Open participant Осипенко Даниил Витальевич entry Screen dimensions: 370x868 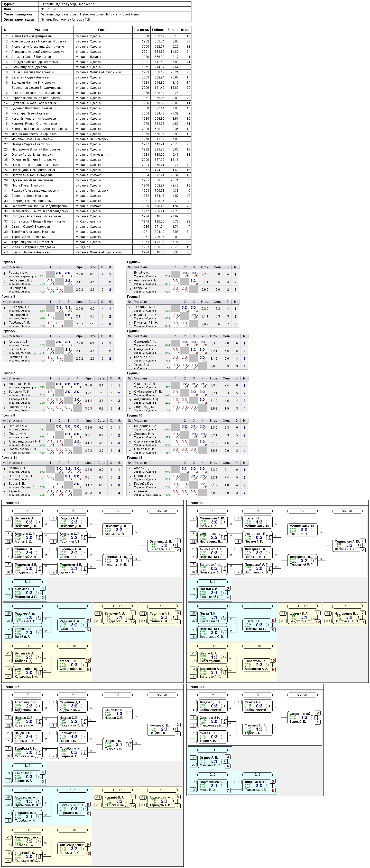[96, 160]
